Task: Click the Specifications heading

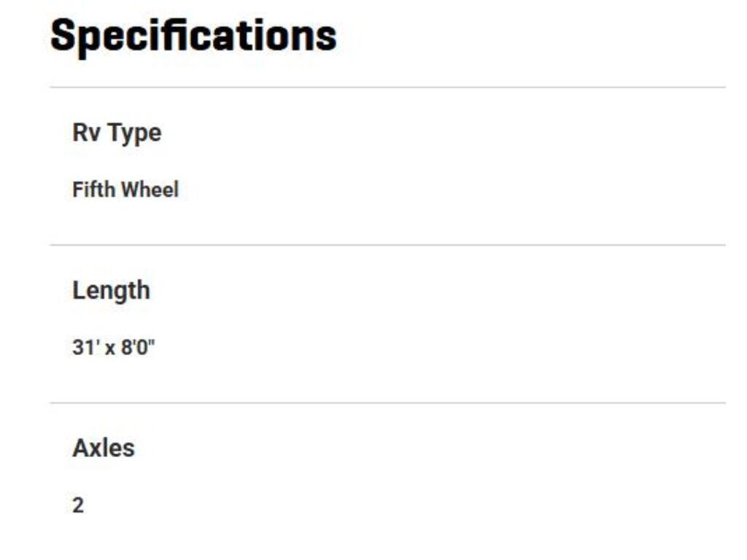Action: [x=193, y=35]
